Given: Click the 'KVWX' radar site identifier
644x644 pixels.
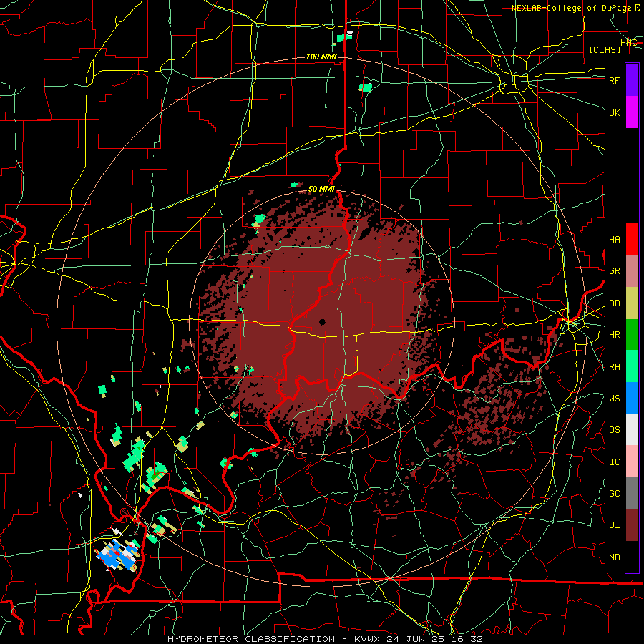Looking at the screenshot, I should click(367, 639).
